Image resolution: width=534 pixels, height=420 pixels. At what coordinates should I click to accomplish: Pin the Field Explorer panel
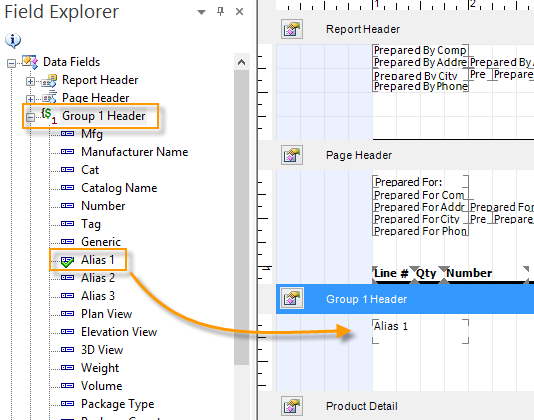(x=221, y=12)
